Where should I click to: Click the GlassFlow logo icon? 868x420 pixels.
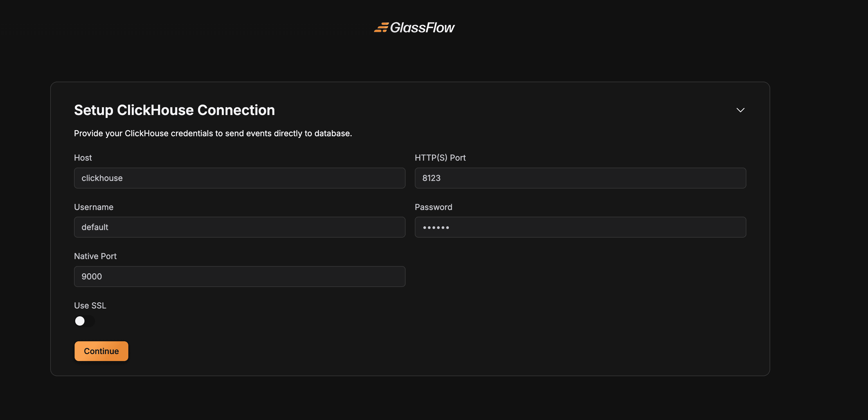381,28
